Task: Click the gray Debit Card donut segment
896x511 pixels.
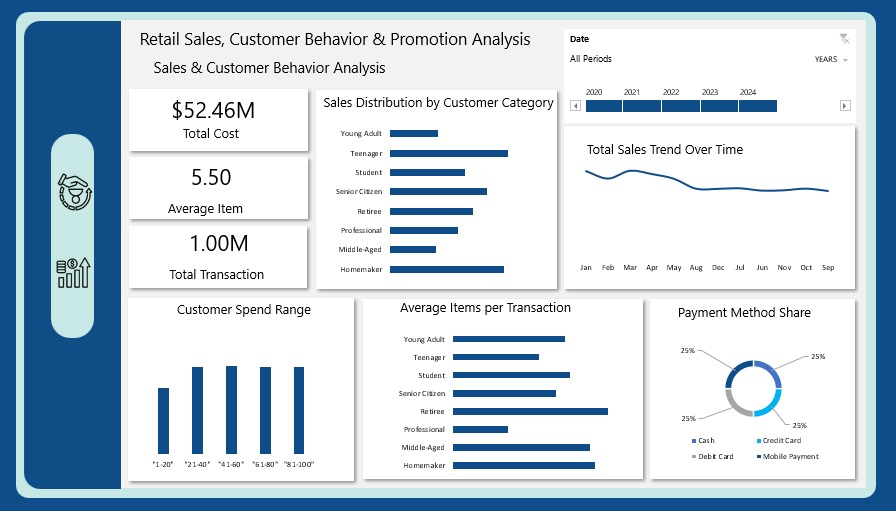Action: (x=734, y=404)
